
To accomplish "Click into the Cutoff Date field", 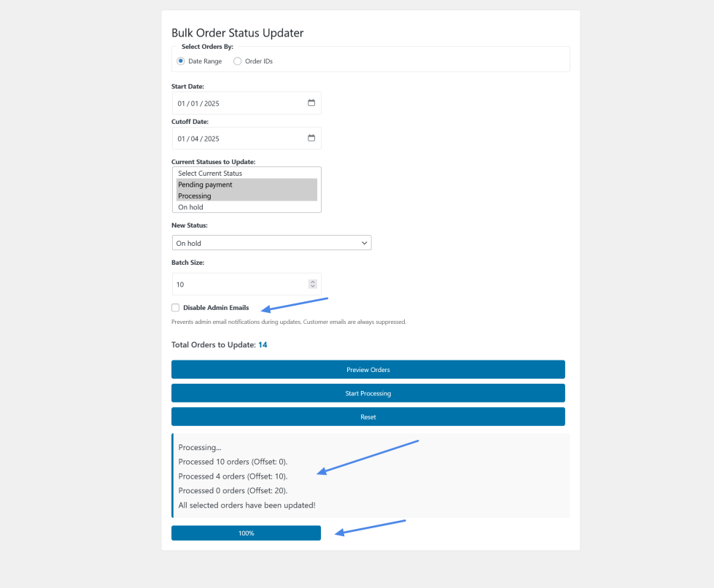I will click(x=233, y=139).
